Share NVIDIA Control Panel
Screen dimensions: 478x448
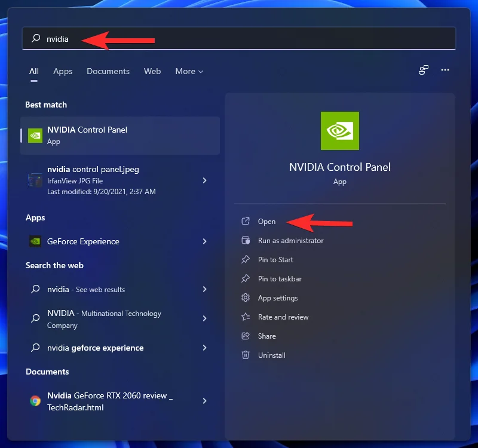click(267, 336)
